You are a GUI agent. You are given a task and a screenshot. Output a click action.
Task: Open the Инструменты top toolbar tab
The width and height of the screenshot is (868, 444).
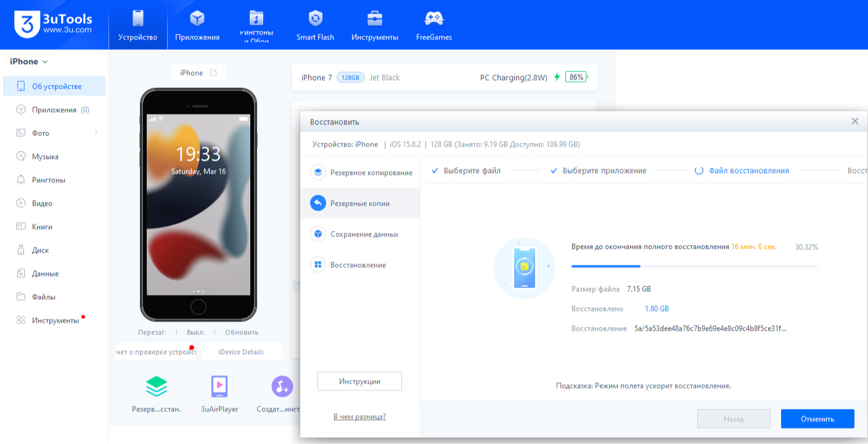coord(375,25)
